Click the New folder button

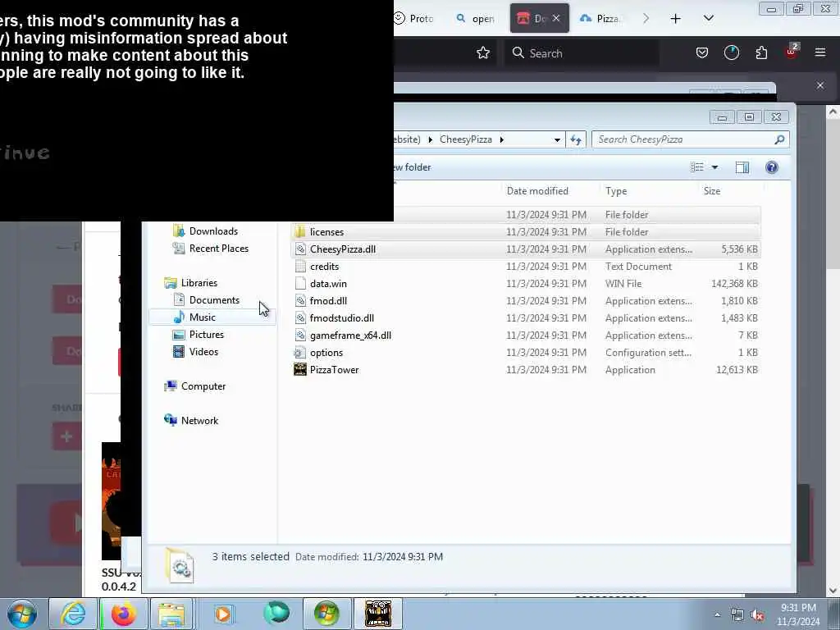point(413,167)
